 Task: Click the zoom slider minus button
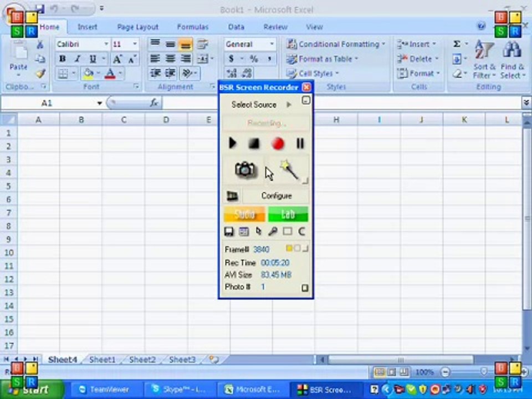click(x=446, y=372)
